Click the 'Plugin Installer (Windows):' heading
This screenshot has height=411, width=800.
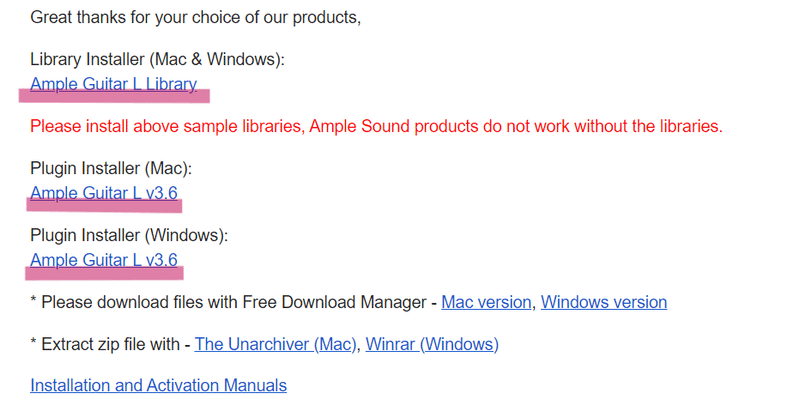point(129,236)
